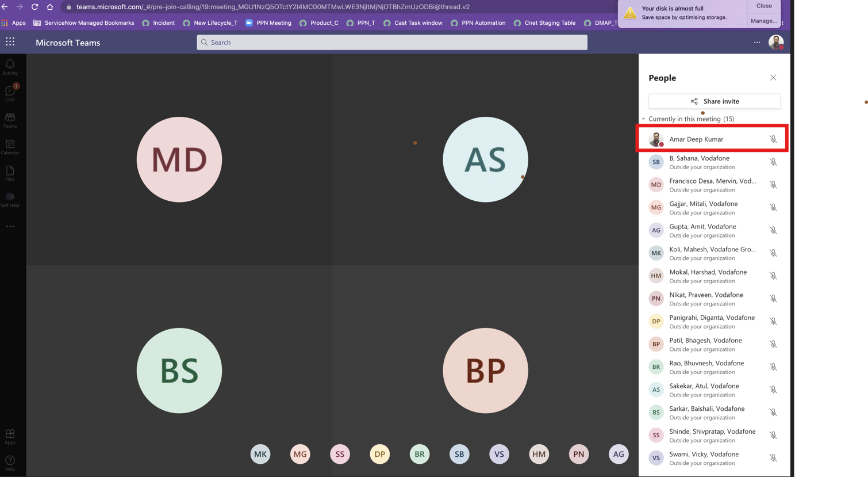Screen dimensions: 868x477
Task: Click the BR avatar in bottom strip
Action: tap(420, 454)
